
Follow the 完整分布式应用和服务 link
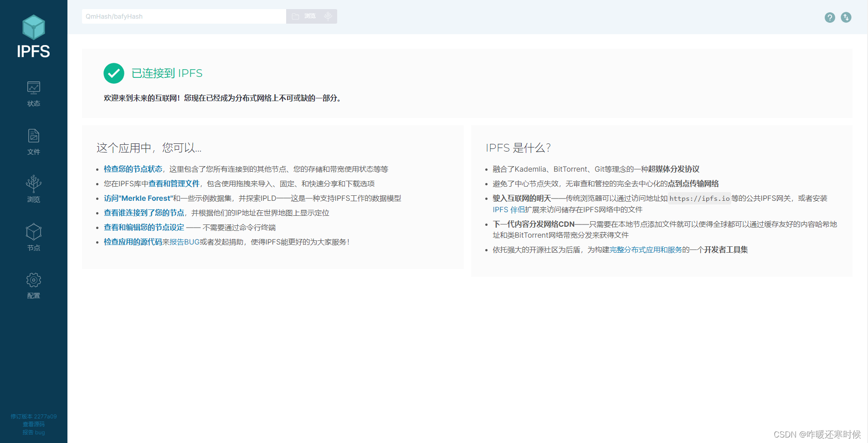pyautogui.click(x=646, y=250)
